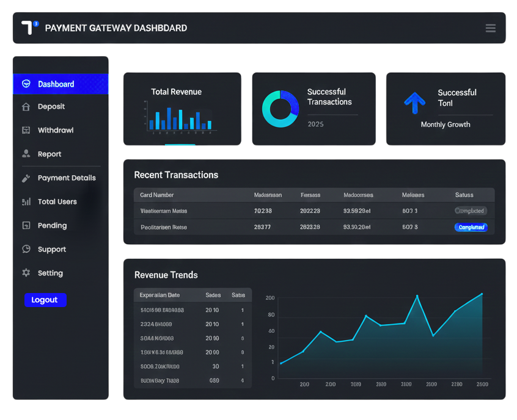517x420 pixels.
Task: Click the Total Revenue bar chart
Action: click(180, 118)
